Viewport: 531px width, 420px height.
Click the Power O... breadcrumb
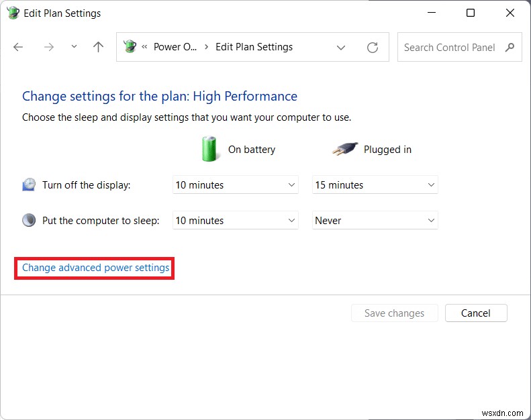tap(176, 47)
